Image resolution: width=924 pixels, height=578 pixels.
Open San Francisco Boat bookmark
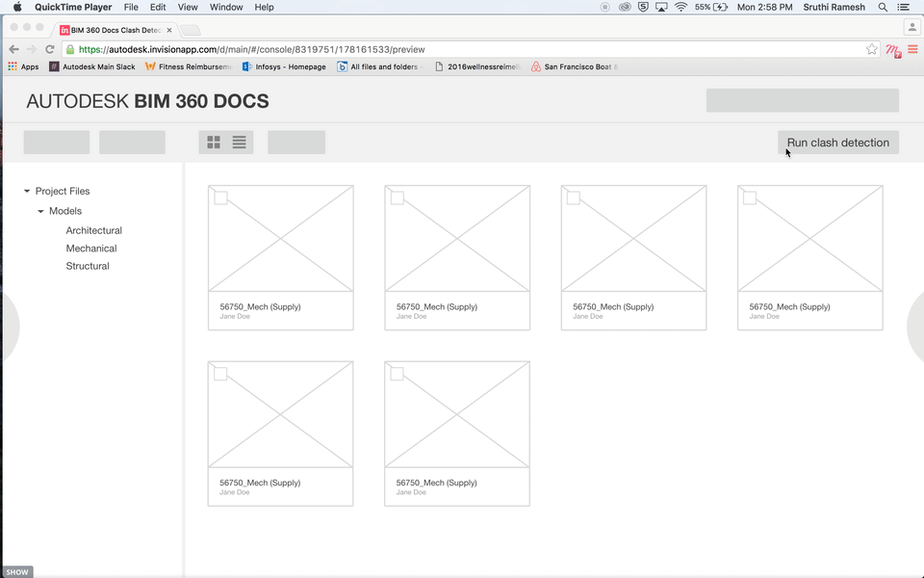(x=575, y=66)
